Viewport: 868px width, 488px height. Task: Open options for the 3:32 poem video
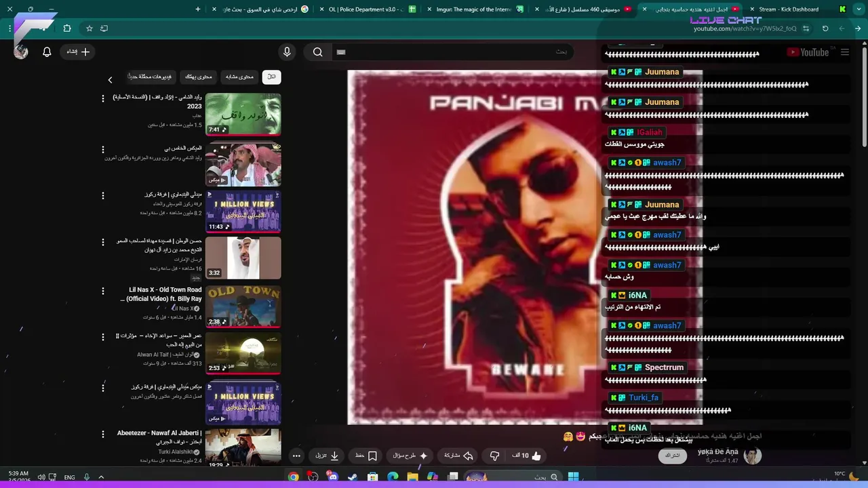[103, 242]
